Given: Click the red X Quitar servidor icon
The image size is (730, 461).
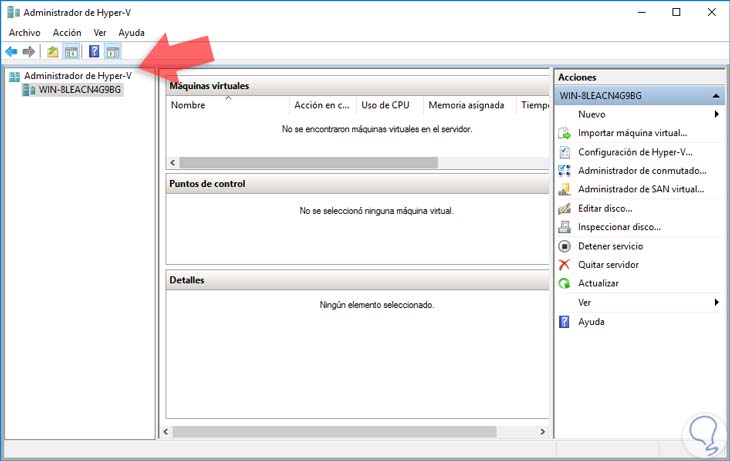Looking at the screenshot, I should click(564, 264).
